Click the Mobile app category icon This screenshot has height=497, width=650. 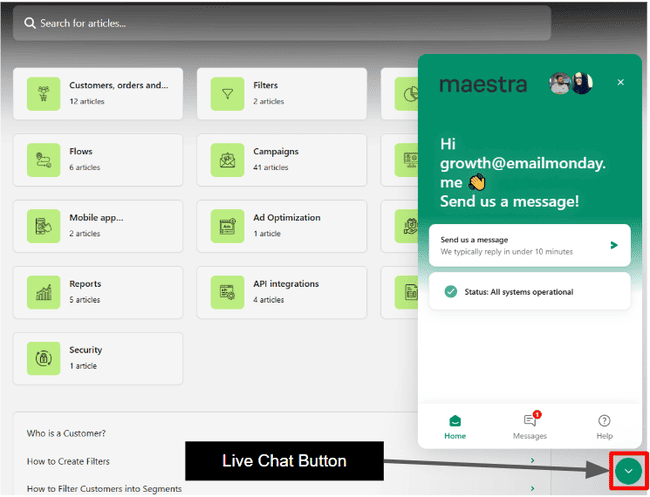point(44,226)
